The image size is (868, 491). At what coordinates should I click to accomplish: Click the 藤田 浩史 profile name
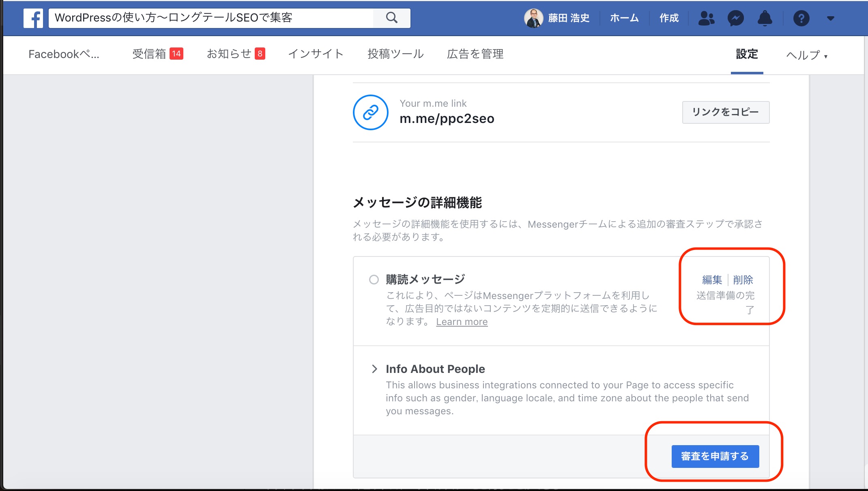pos(569,18)
